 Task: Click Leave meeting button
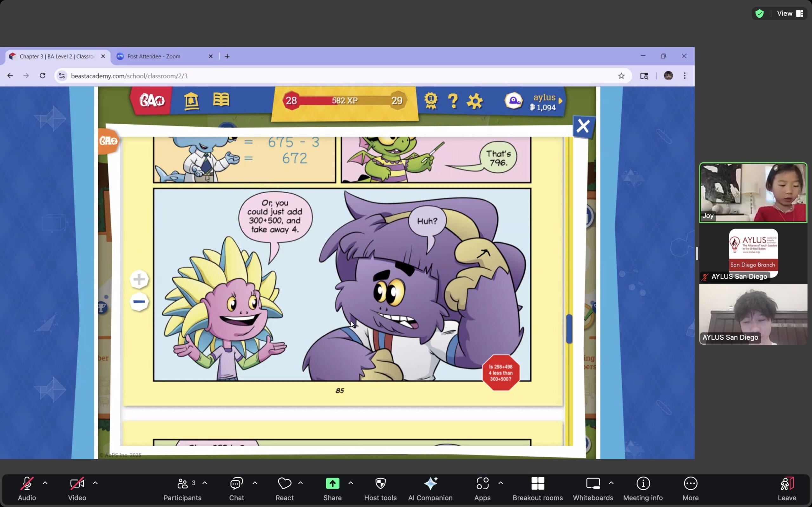pos(787,489)
